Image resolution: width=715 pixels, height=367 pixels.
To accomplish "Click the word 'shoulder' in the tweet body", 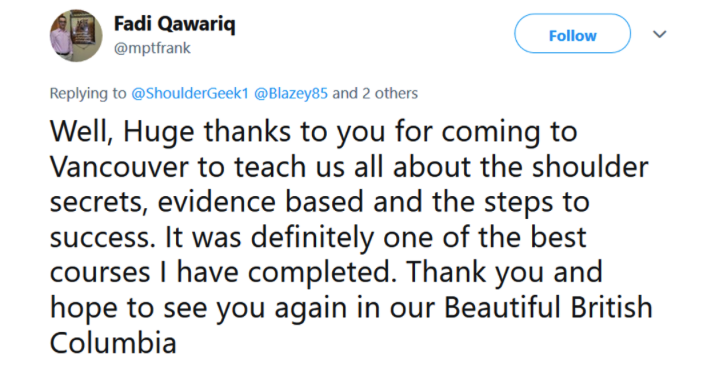I will pos(590,166).
